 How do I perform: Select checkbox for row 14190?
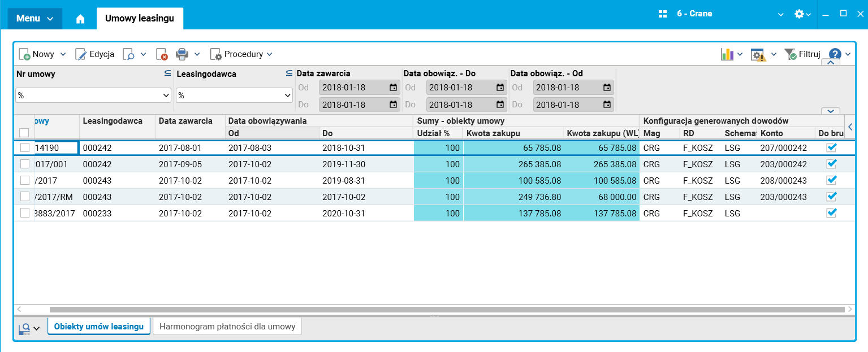pos(24,147)
